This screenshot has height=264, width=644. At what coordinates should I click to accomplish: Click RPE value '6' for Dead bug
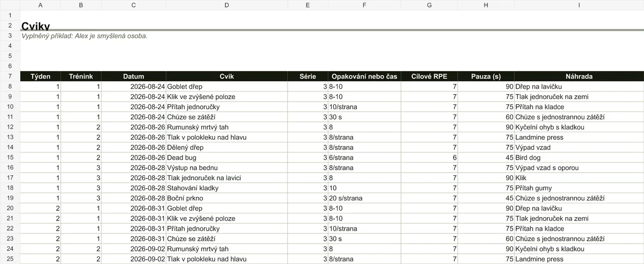pos(429,158)
